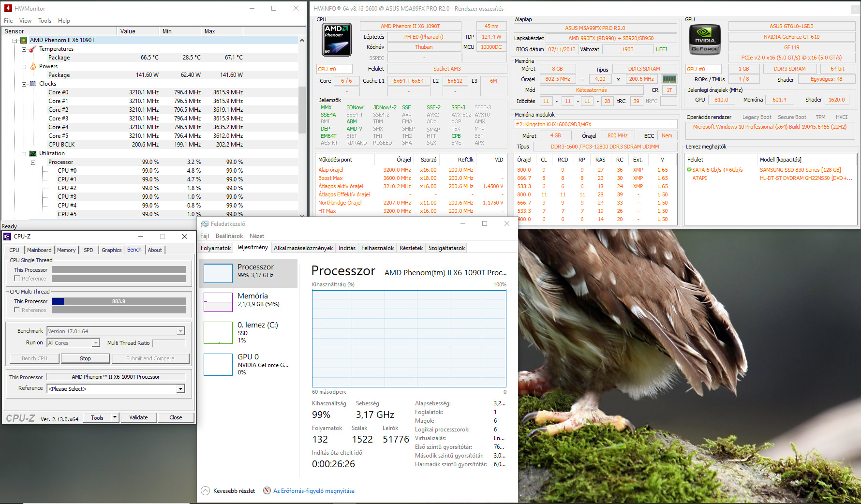Click the Kevesebb részlet chevron icon

(205, 491)
